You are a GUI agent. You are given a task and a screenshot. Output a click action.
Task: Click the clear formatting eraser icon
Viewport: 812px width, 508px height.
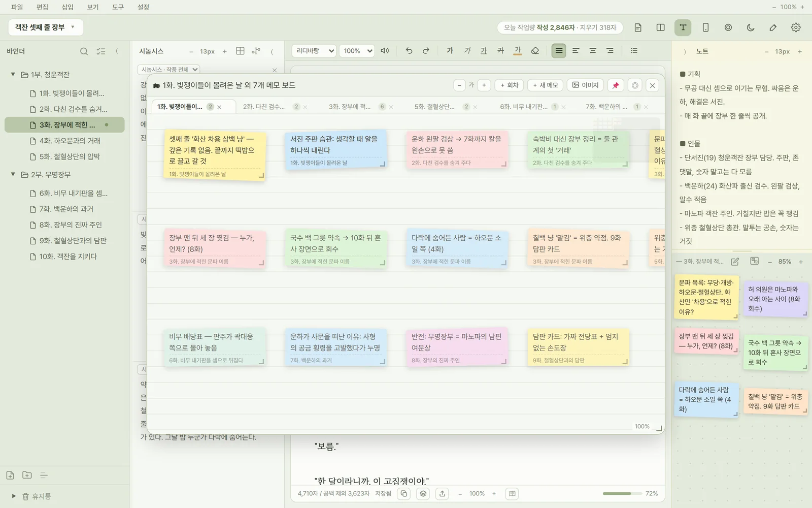[535, 51]
